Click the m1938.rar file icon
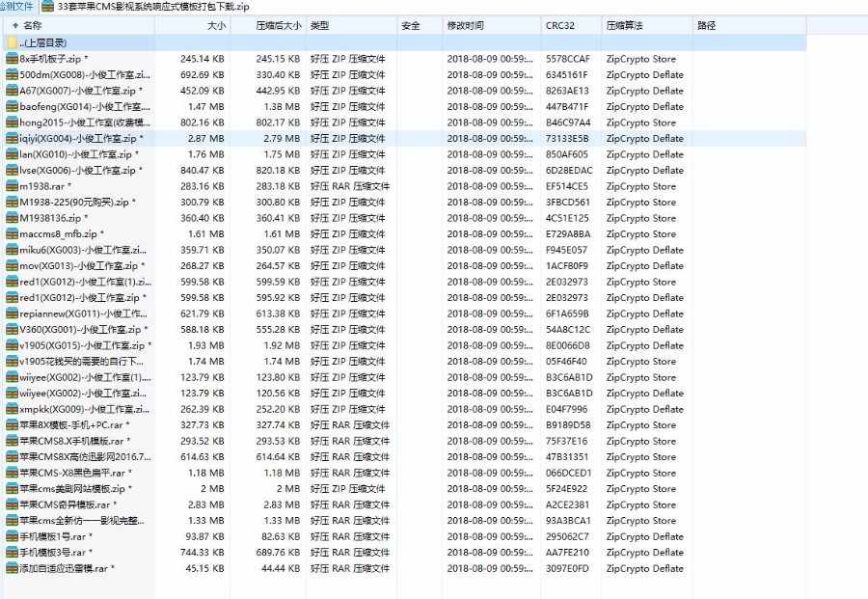 tap(12, 186)
